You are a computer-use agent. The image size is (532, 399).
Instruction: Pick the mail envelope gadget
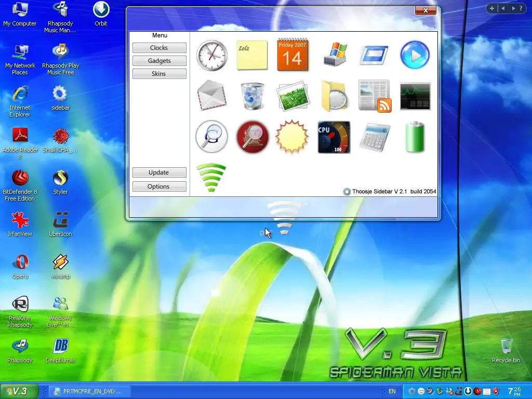(212, 96)
